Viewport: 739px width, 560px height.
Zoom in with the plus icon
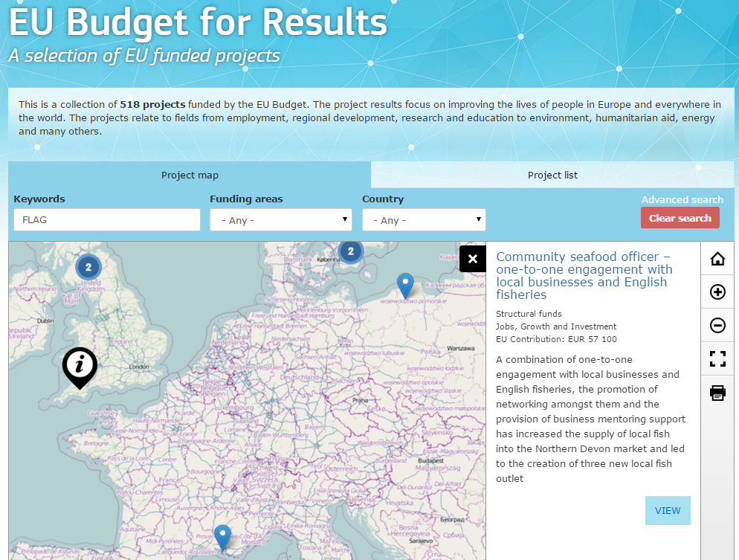pyautogui.click(x=717, y=292)
